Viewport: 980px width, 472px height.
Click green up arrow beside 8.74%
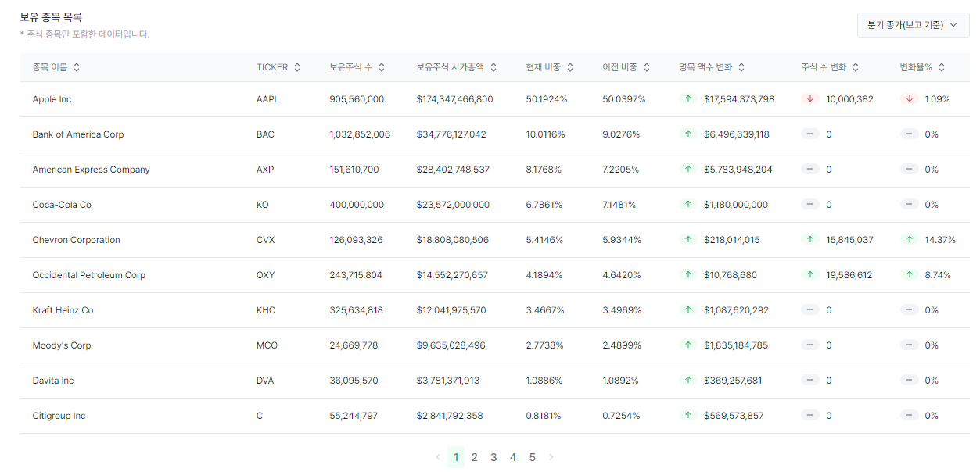pos(909,275)
